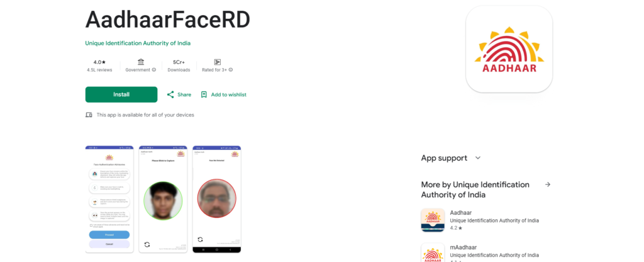Open the mAadhaar app listing title
644x262 pixels.
point(464,248)
